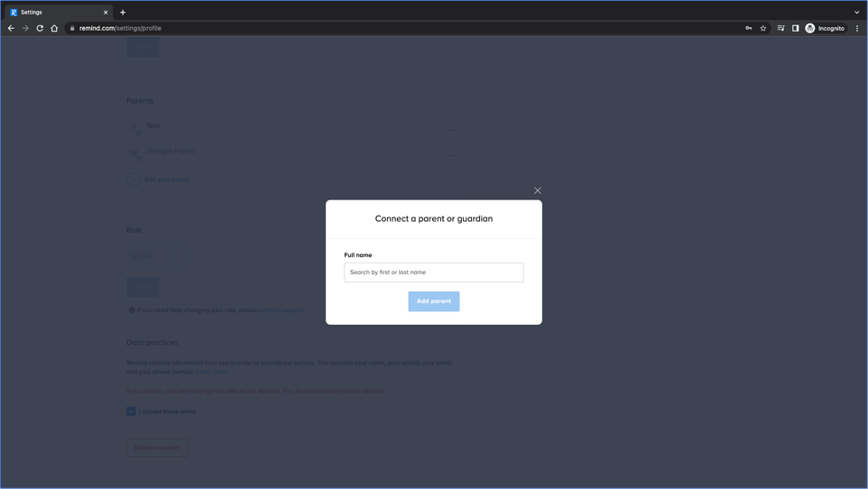Open the browser home page
The width and height of the screenshot is (868, 489).
pos(54,28)
